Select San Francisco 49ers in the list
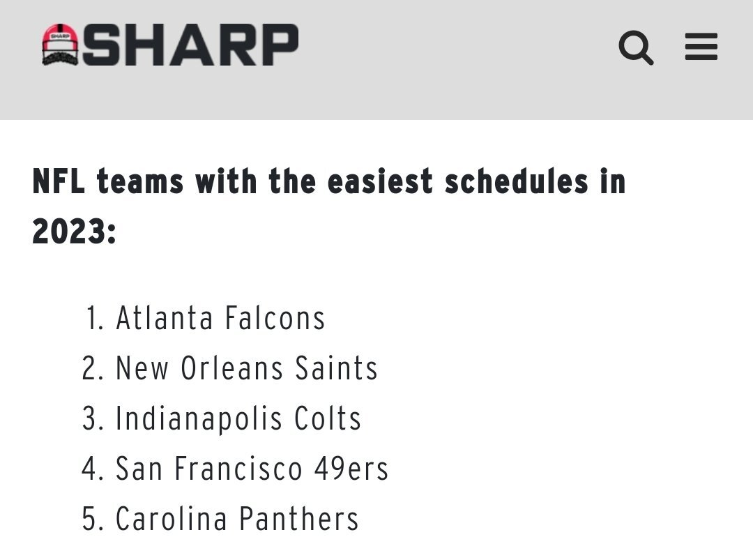This screenshot has height=560, width=753. [252, 469]
